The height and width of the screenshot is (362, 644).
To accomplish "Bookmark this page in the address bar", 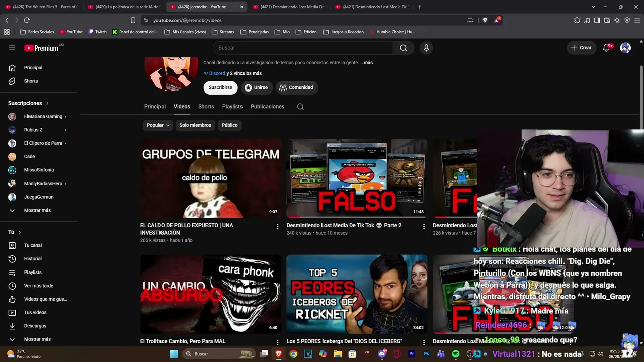I will tap(133, 20).
